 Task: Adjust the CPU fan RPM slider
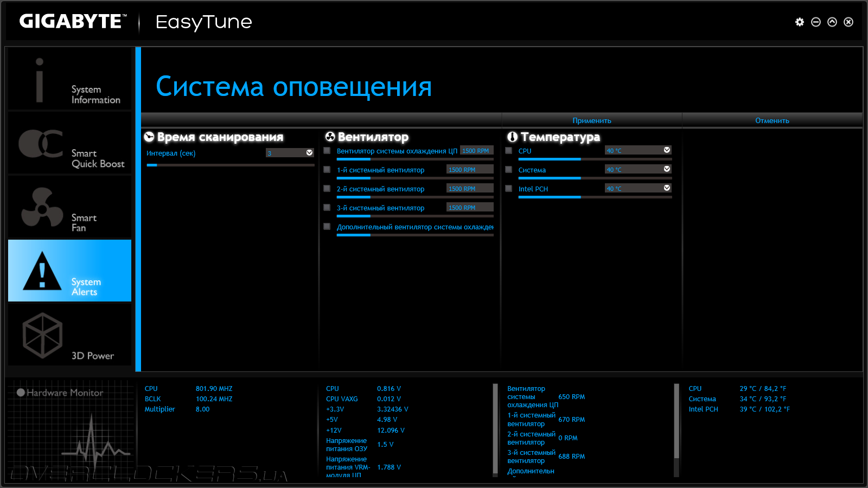pos(415,159)
